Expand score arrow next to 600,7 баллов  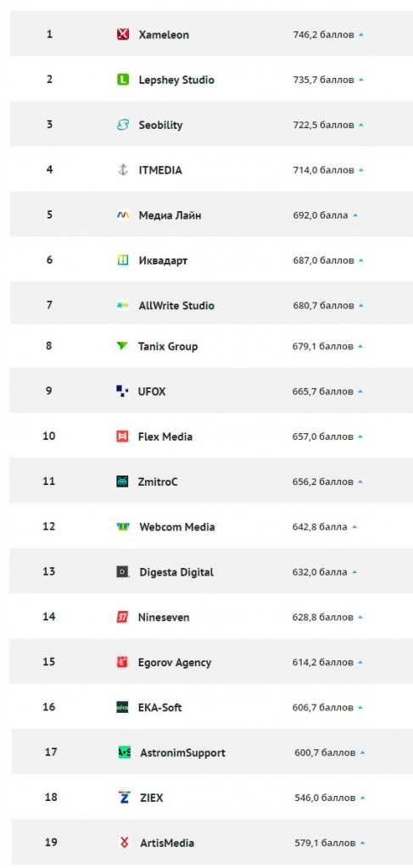(x=362, y=753)
